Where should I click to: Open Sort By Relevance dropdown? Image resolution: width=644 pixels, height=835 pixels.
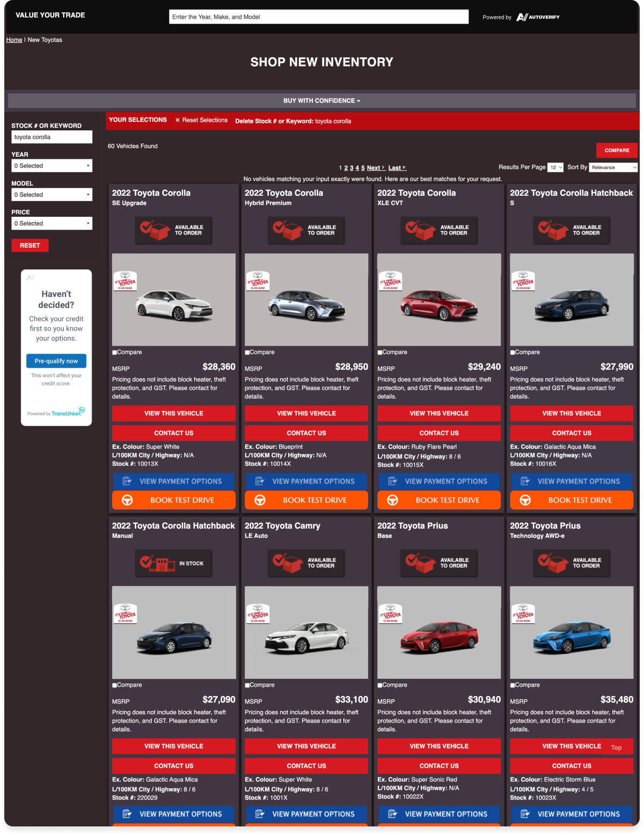(613, 167)
